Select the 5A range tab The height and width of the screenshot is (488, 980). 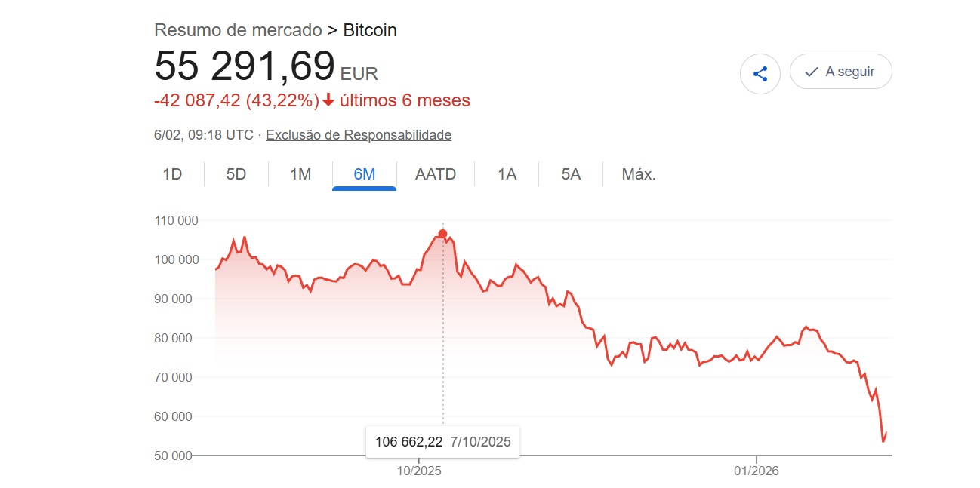click(x=571, y=174)
